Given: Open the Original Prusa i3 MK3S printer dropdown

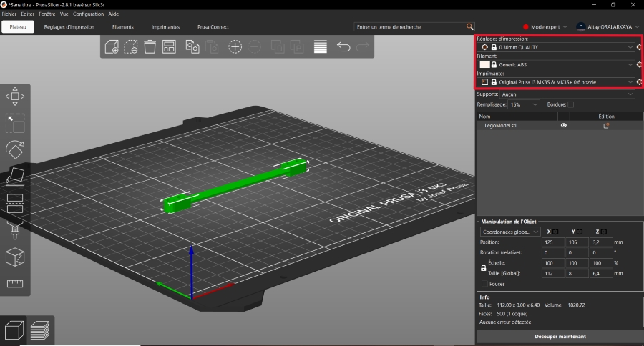Looking at the screenshot, I should [557, 82].
